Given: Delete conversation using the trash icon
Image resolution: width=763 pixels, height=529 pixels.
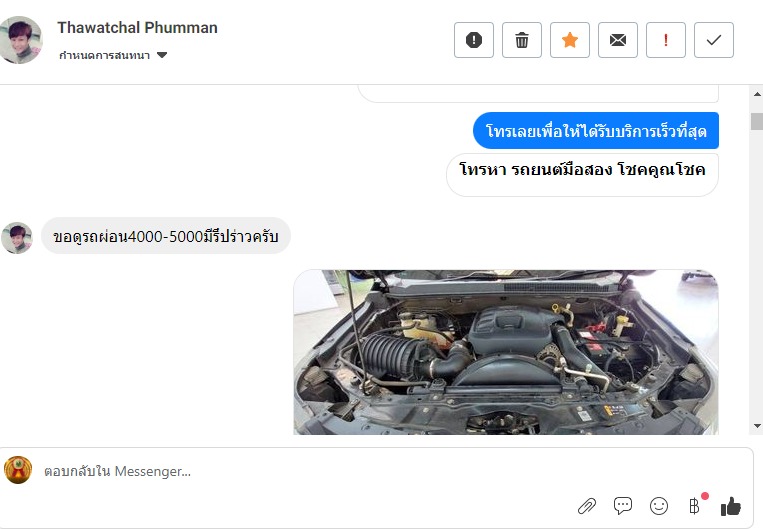Looking at the screenshot, I should pos(522,40).
